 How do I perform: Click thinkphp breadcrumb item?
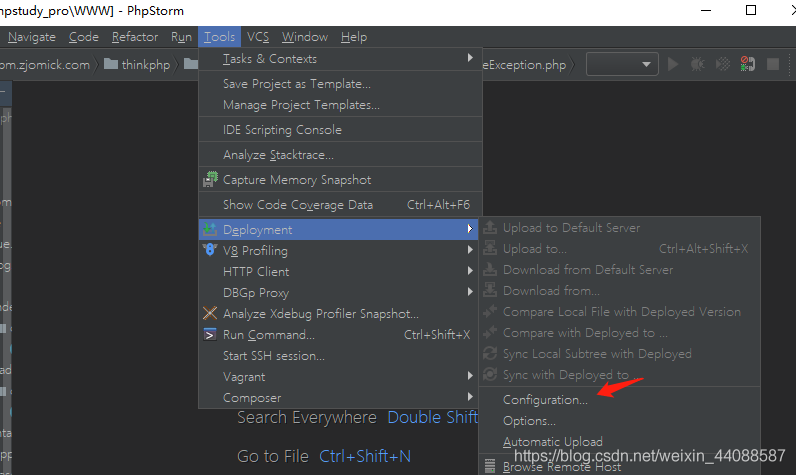(x=146, y=65)
